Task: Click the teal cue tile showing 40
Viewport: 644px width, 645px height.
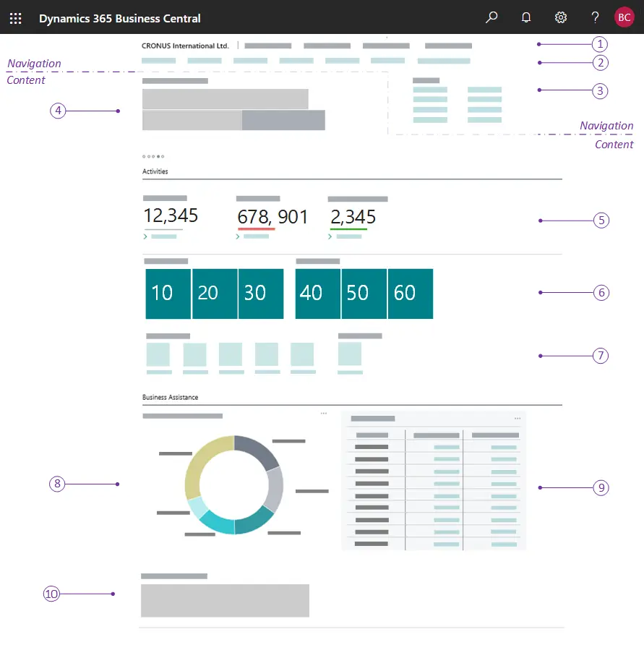Action: point(317,294)
